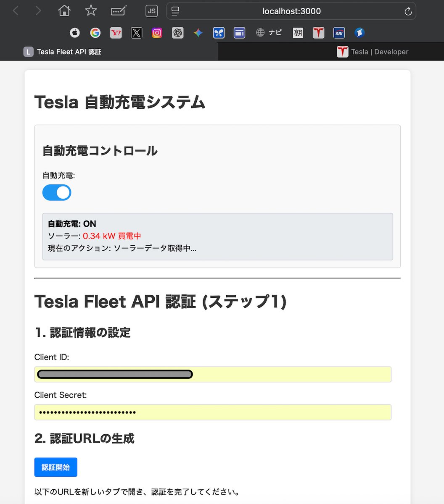Click the localhost:3000 address bar
Viewport: 444px width, 504px height.
(291, 11)
